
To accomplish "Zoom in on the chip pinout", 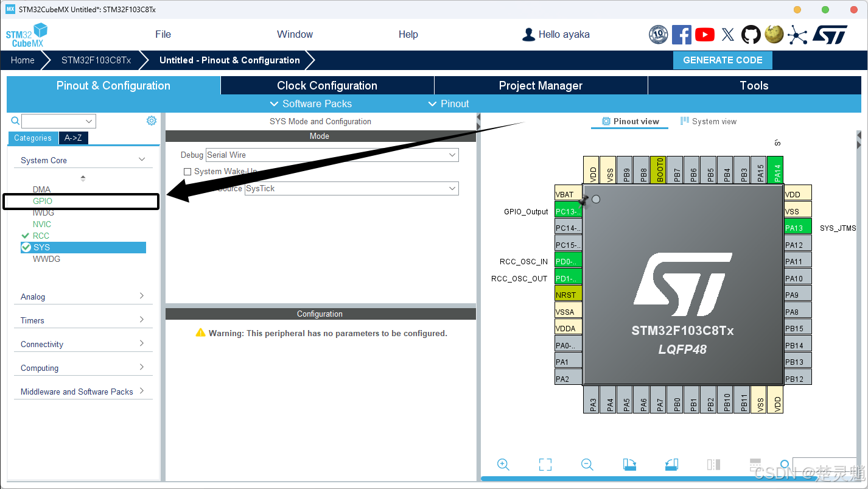I will pos(503,465).
